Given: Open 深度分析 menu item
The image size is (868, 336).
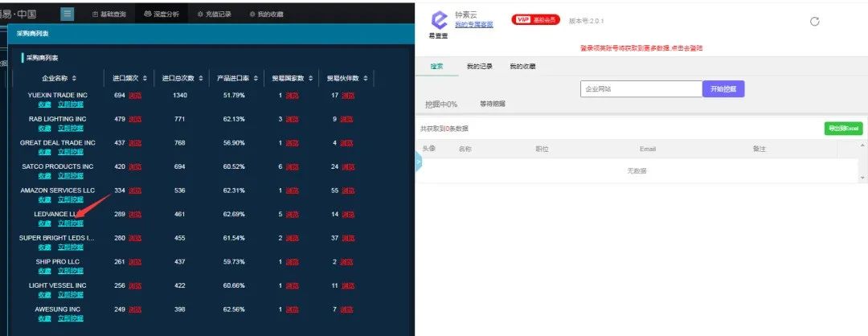Looking at the screenshot, I should 161,14.
